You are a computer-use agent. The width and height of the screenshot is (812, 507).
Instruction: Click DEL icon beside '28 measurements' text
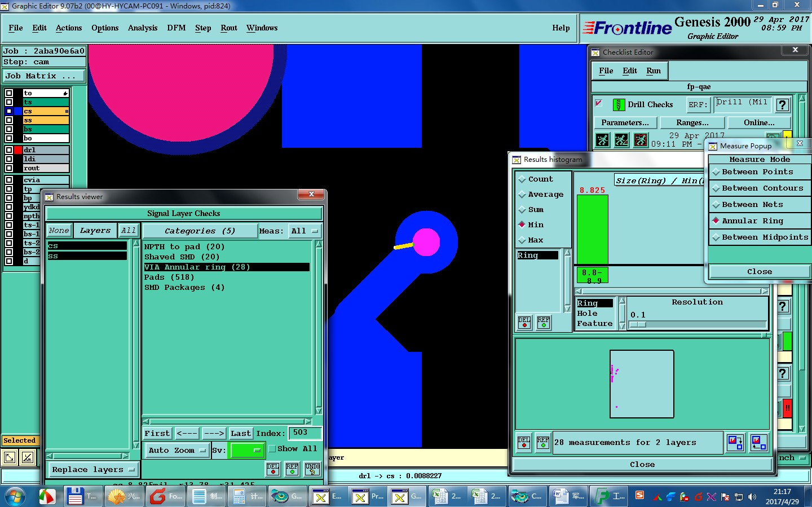524,442
